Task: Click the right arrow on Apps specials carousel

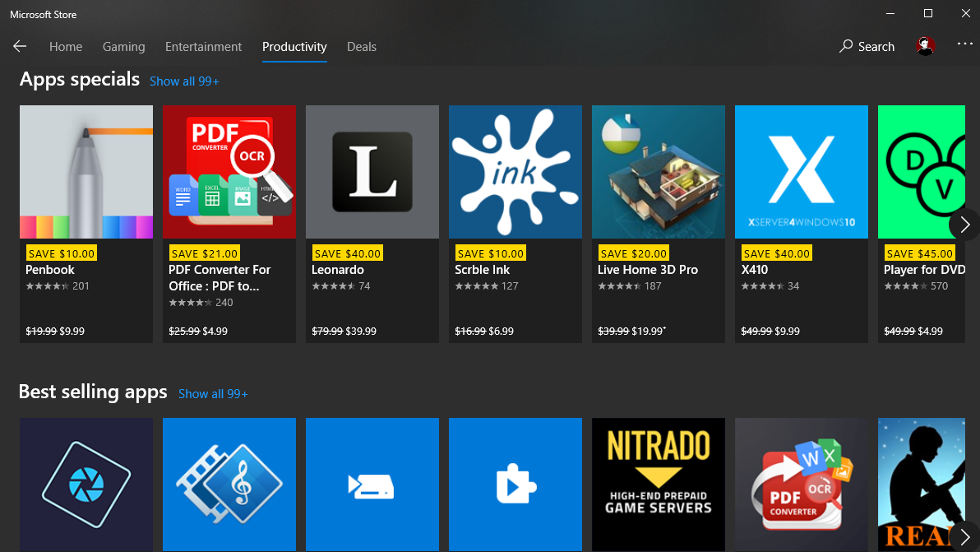Action: (964, 225)
